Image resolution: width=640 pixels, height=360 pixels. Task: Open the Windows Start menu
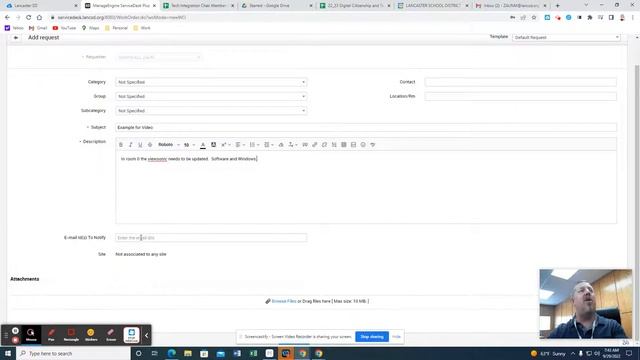(x=8, y=353)
